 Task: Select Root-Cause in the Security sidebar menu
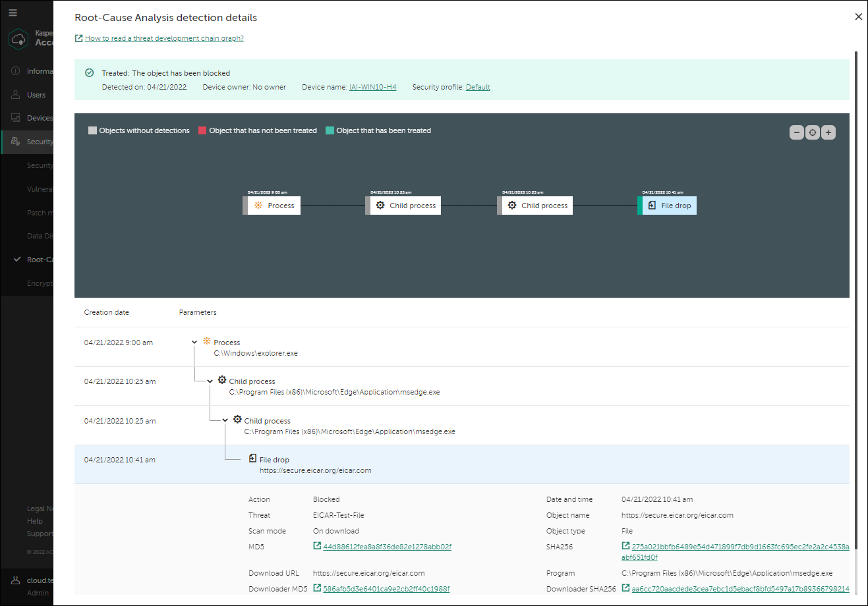(x=38, y=259)
